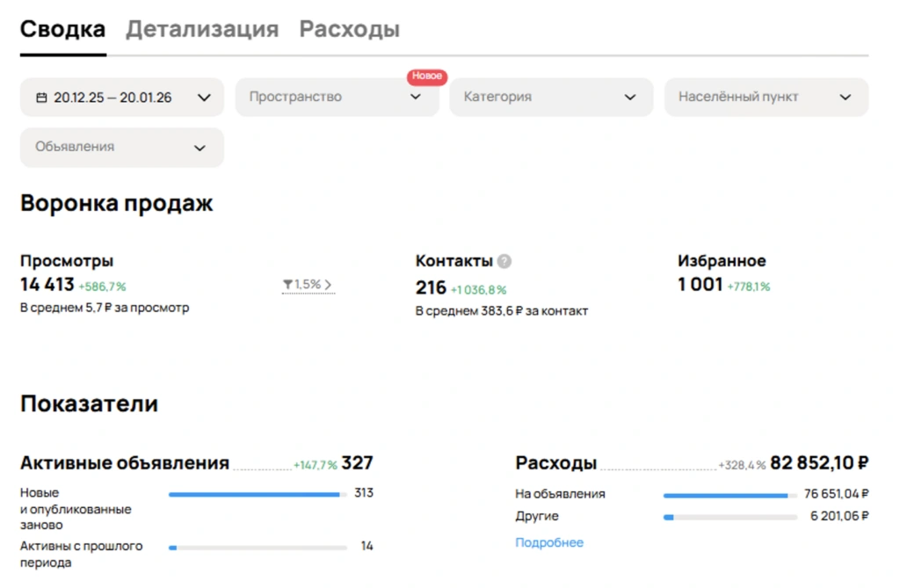Click the +328,4% expenses growth indicator
This screenshot has height=588, width=900.
[x=742, y=465]
